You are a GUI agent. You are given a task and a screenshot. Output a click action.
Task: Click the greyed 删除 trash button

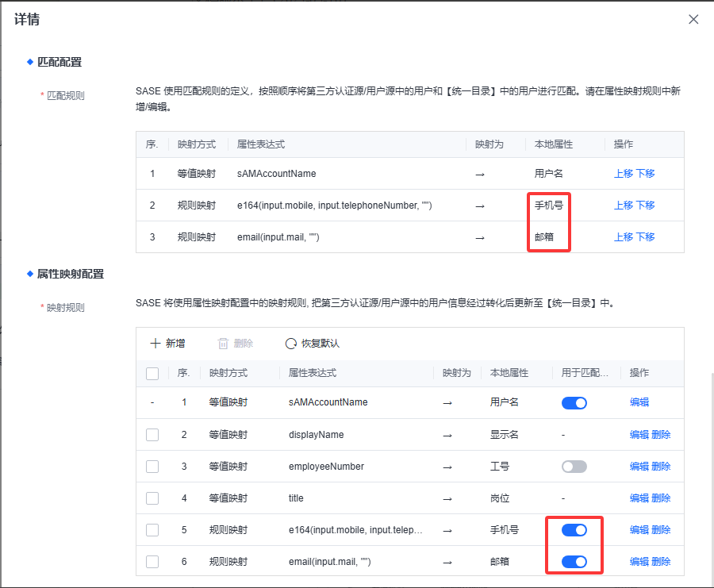[x=236, y=344]
